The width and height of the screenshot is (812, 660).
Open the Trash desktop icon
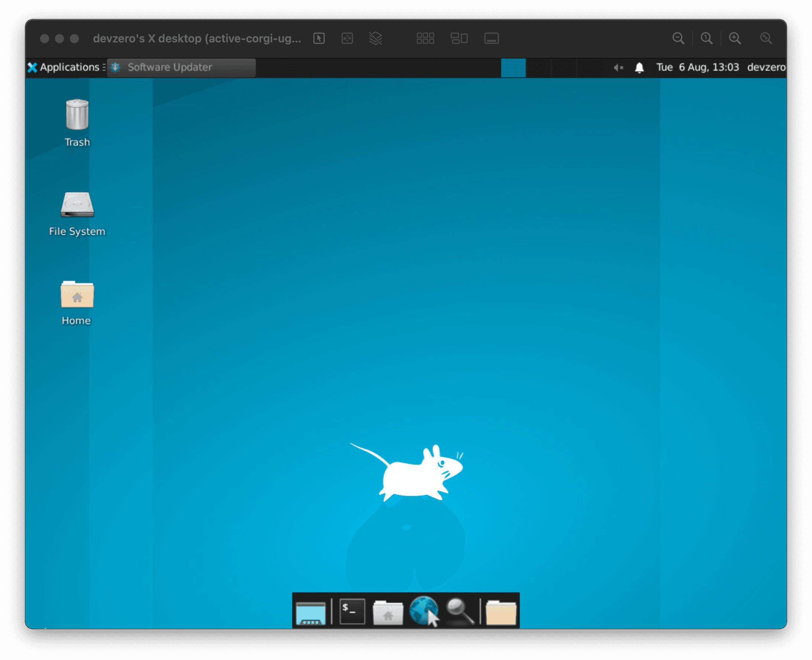(x=77, y=122)
